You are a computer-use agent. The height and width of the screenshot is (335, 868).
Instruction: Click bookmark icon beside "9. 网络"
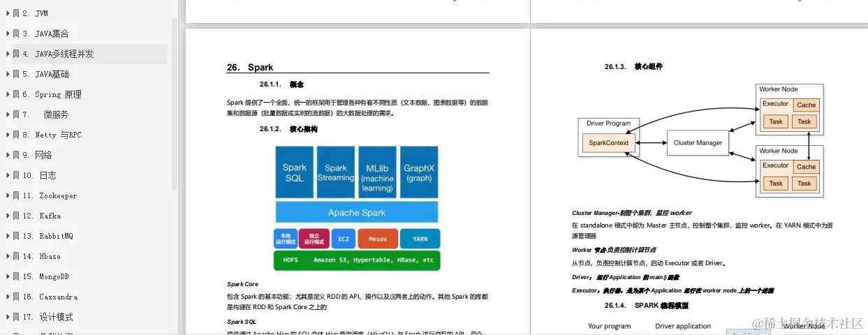click(x=16, y=155)
